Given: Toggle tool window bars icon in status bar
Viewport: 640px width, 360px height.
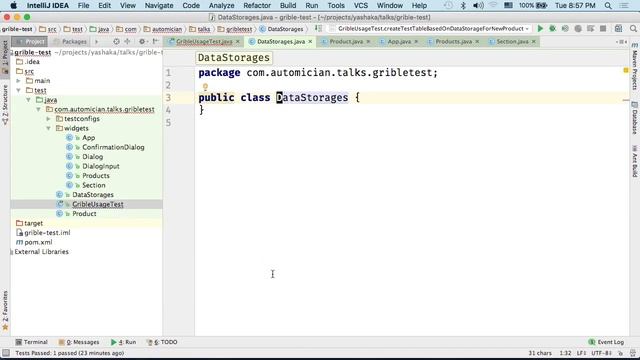Looking at the screenshot, I should click(6, 353).
